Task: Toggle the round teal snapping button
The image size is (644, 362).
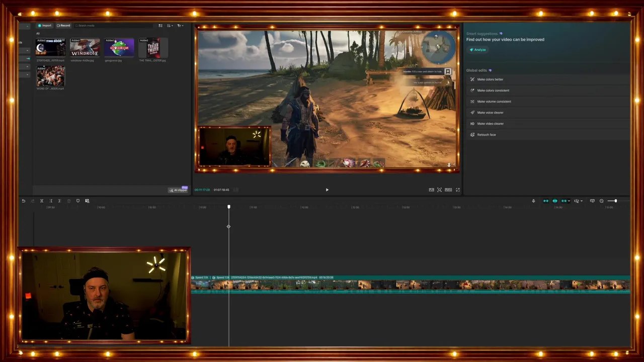Action: (555, 201)
